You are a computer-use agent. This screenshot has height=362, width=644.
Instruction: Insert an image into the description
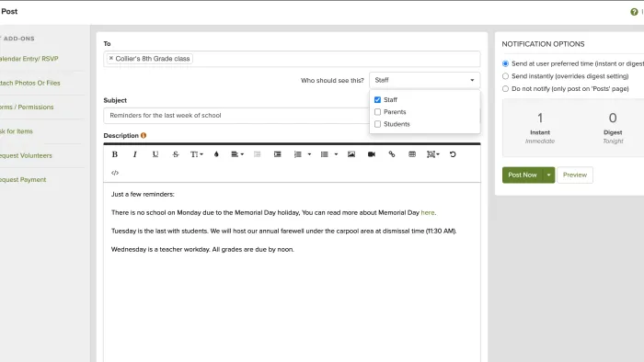pos(351,154)
